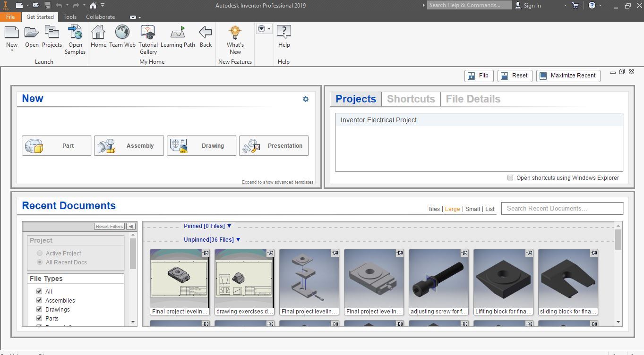This screenshot has width=644, height=355.
Task: Pin the adjusting screw document
Action: (464, 253)
